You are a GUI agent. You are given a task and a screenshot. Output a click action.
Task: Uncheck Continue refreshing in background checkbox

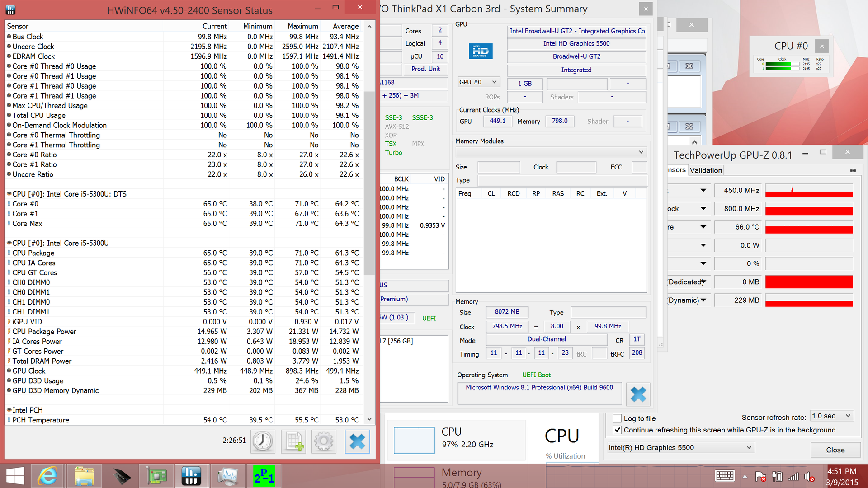[617, 430]
